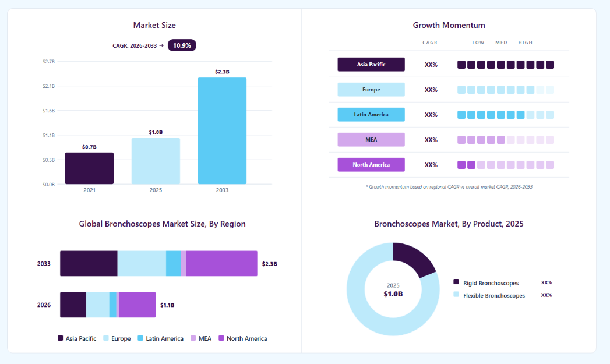This screenshot has width=610, height=364.
Task: Select the 2033 market size bar
Action: click(222, 130)
